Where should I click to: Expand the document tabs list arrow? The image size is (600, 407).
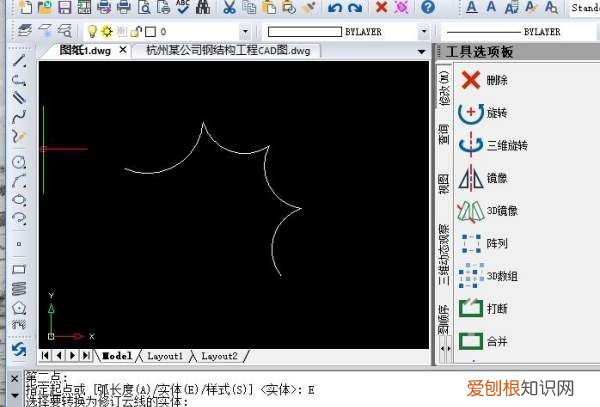[x=421, y=51]
